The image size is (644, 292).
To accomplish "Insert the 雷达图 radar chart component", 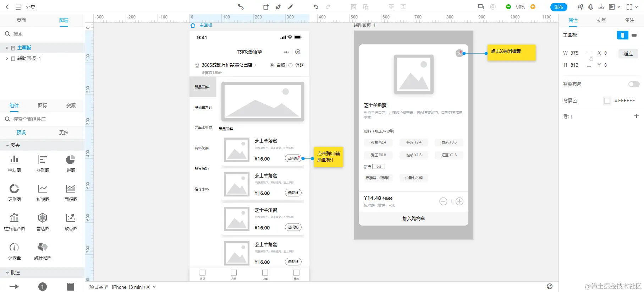I will tap(43, 222).
